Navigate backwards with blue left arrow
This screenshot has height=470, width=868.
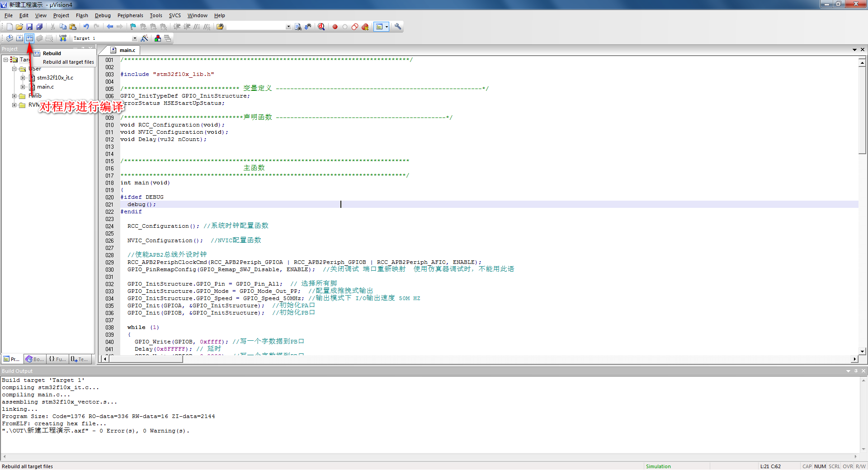[109, 27]
